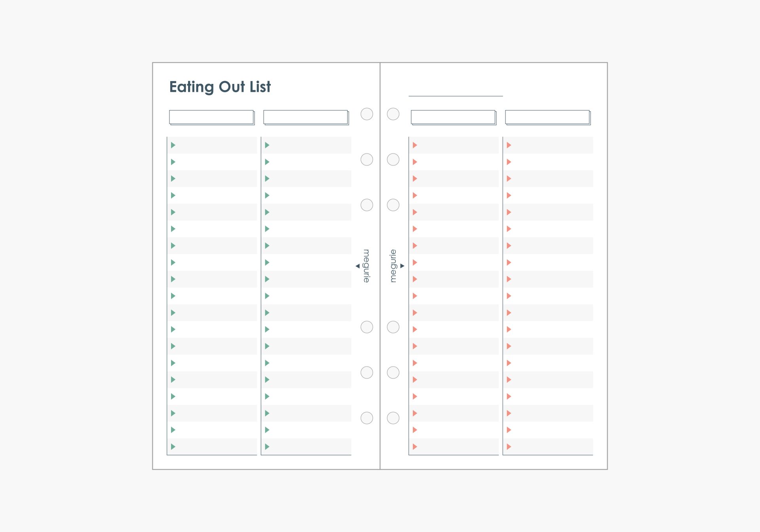The width and height of the screenshot is (760, 532).
Task: Click the bottom green triangle in the leftmost column
Action: (173, 446)
